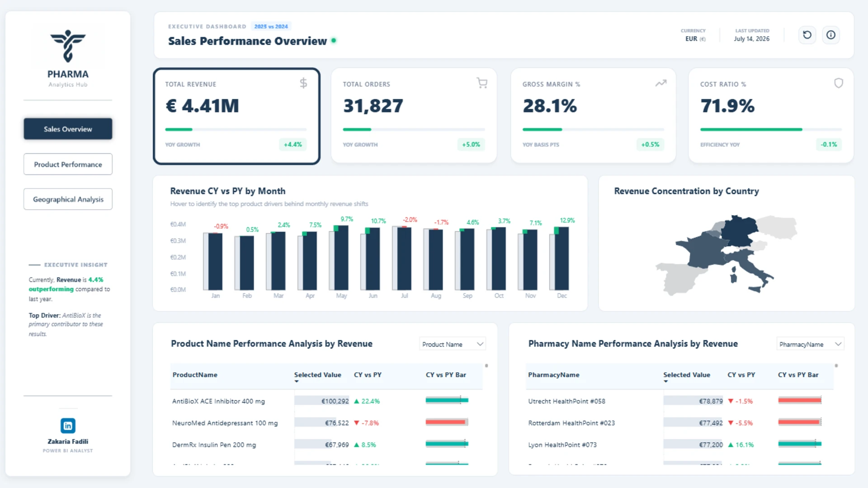Screen dimensions: 868x488
Task: Select the Sales Overview navigation button
Action: pyautogui.click(x=68, y=129)
